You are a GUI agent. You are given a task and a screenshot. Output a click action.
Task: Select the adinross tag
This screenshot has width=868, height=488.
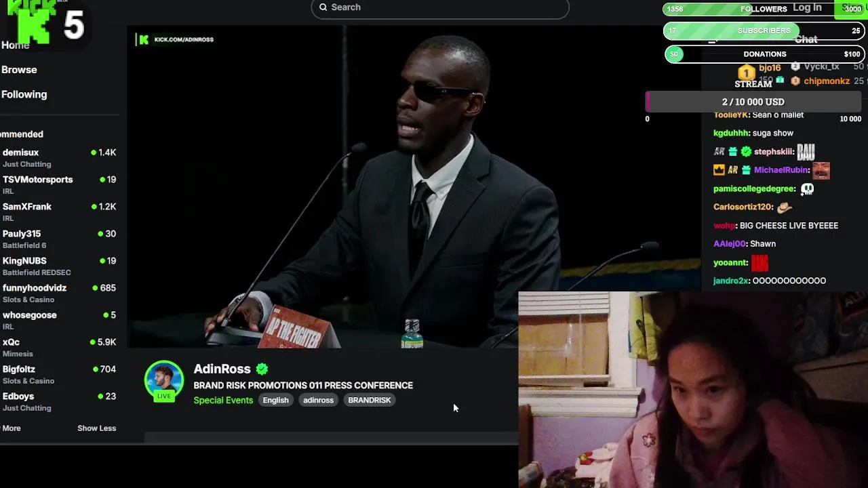click(318, 400)
